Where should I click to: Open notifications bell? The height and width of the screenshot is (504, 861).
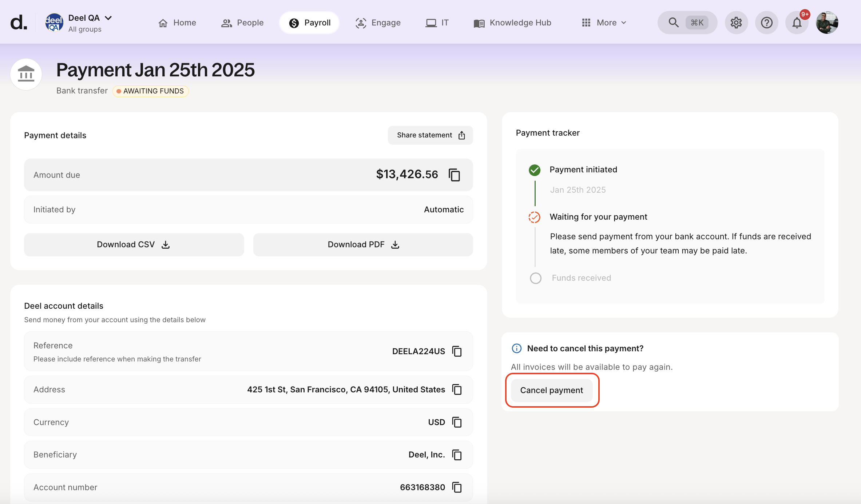[x=797, y=23]
